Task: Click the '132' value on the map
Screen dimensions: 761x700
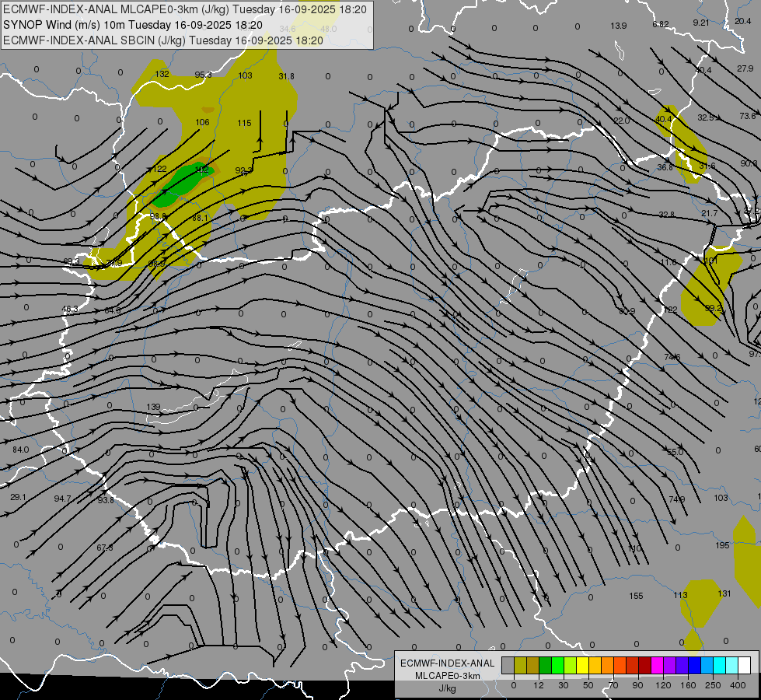Action: pyautogui.click(x=162, y=74)
